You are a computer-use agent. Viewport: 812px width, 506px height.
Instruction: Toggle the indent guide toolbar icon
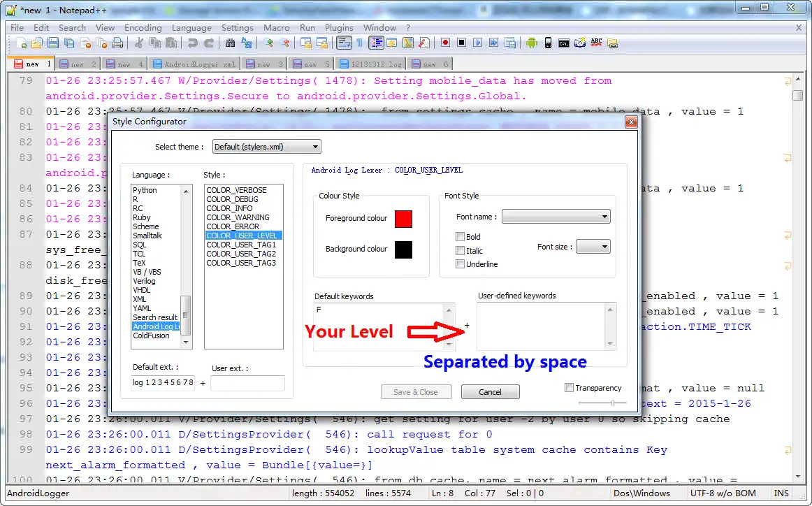377,43
